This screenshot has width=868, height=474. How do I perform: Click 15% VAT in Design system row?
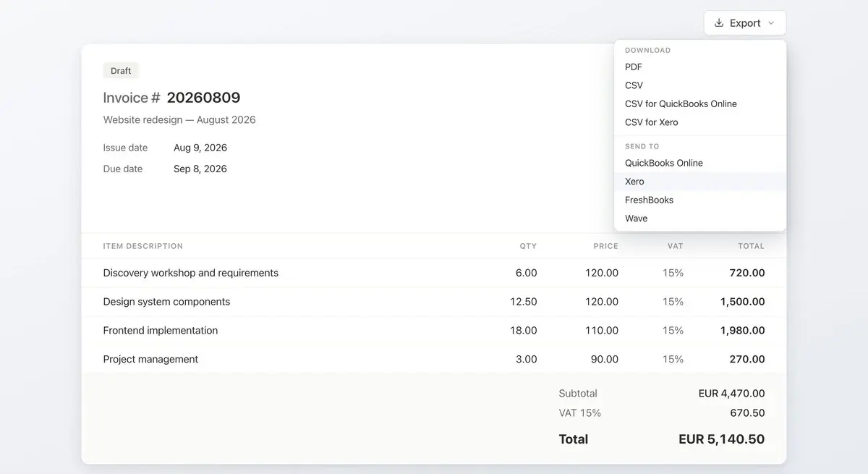(673, 302)
